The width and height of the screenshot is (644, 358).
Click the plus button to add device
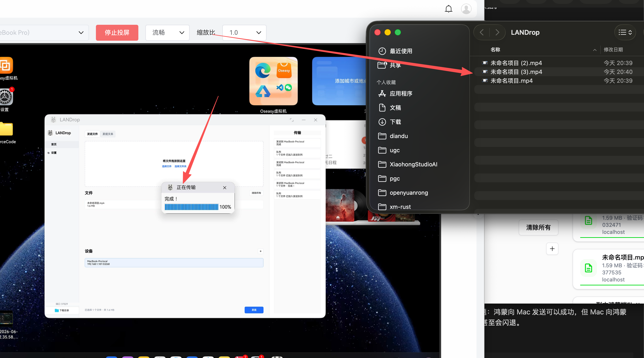click(x=261, y=251)
